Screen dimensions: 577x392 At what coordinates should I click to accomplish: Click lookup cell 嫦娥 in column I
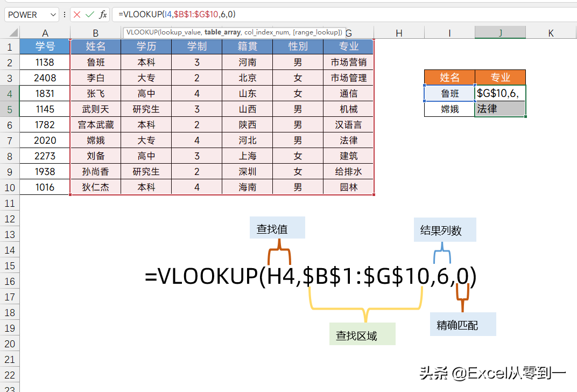449,109
